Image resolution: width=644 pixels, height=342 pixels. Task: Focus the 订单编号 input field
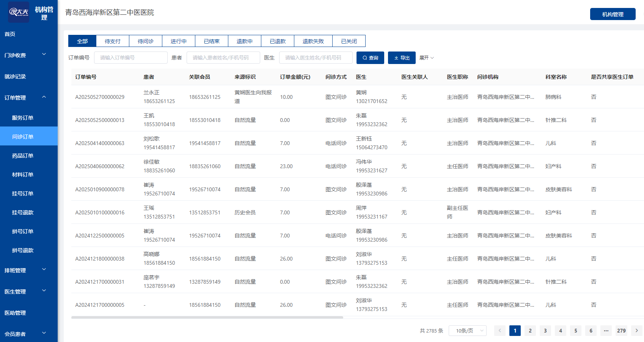[130, 58]
